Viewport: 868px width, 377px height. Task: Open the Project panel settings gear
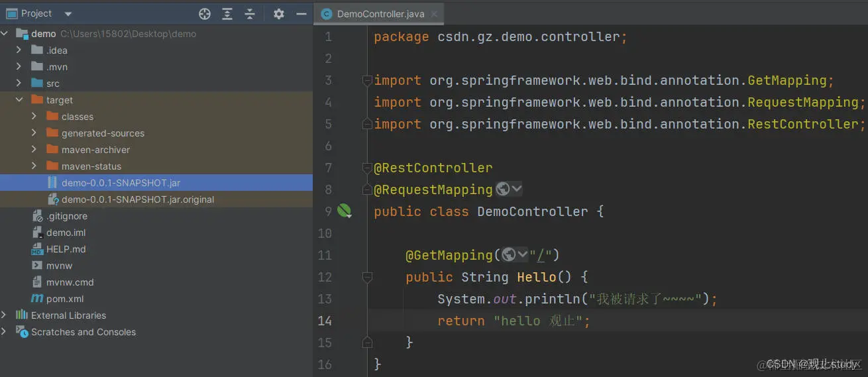[x=279, y=13]
